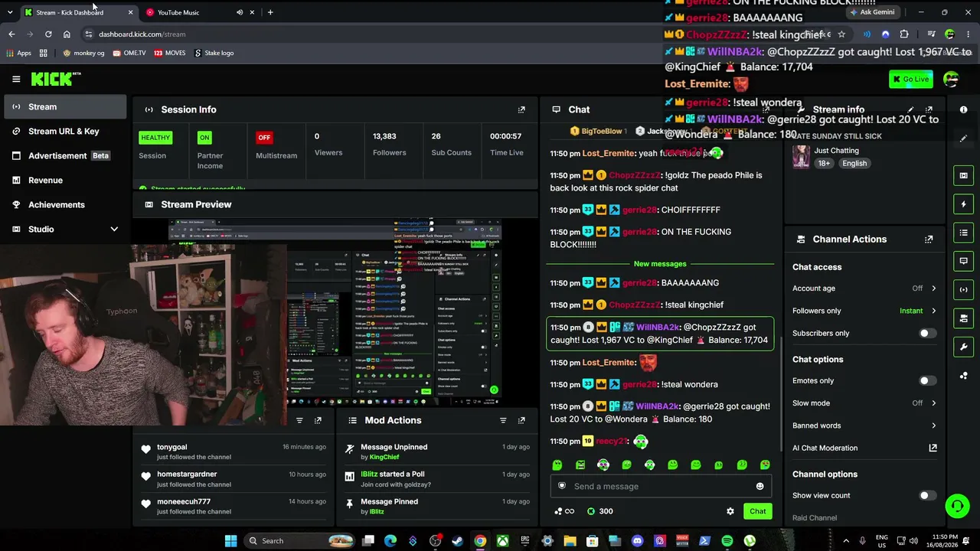
Task: Click the Ask Gemini button
Action: click(872, 12)
